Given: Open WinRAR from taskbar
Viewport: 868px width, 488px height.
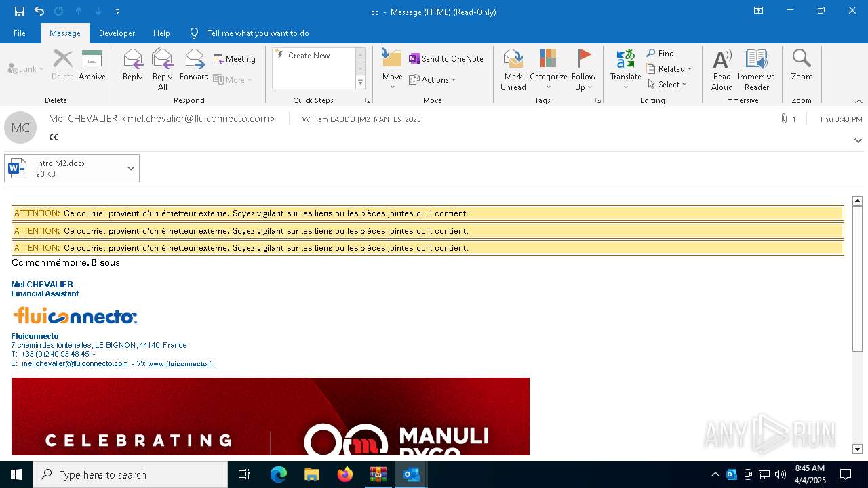Looking at the screenshot, I should click(x=378, y=474).
